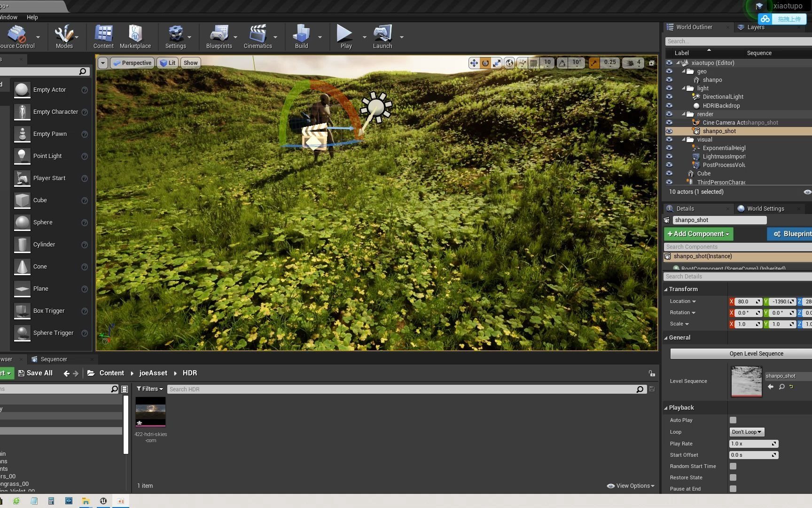The height and width of the screenshot is (508, 812).
Task: Switch to the World Settings tab
Action: click(x=765, y=208)
